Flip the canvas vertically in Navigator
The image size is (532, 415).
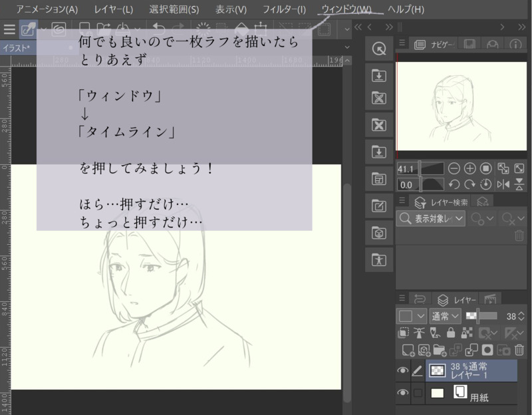point(519,184)
